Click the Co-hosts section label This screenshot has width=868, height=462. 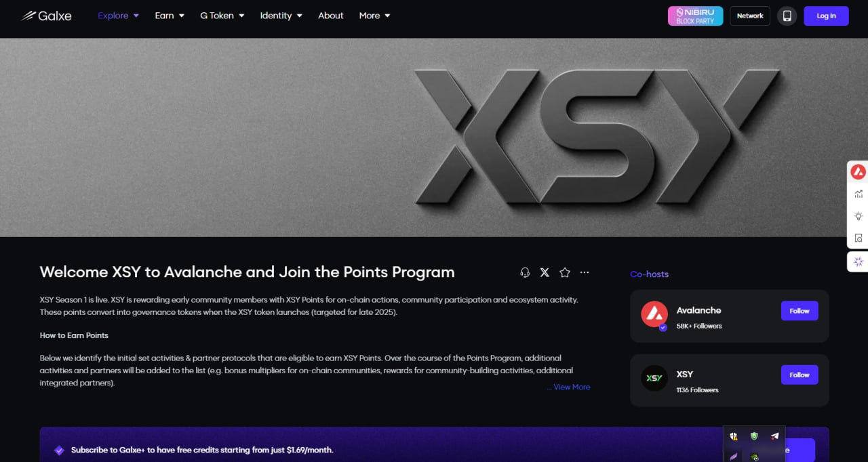pyautogui.click(x=649, y=274)
